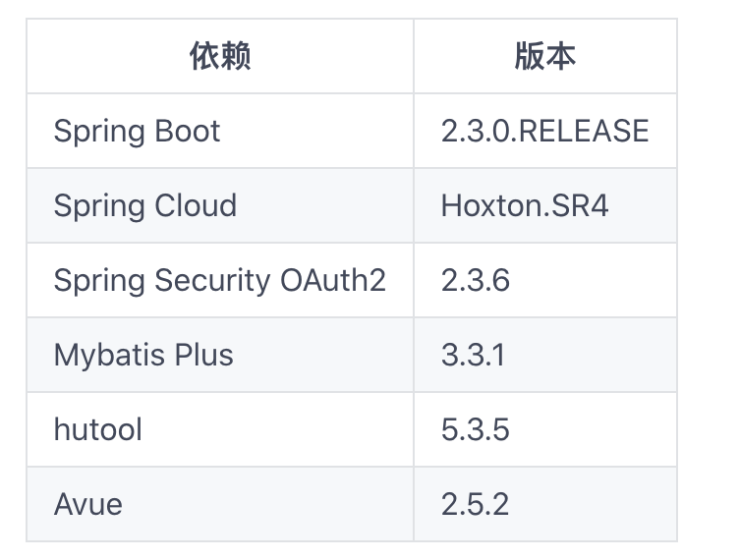Select the 2.3.0.RELEASE version cell
The image size is (739, 560).
point(545,131)
